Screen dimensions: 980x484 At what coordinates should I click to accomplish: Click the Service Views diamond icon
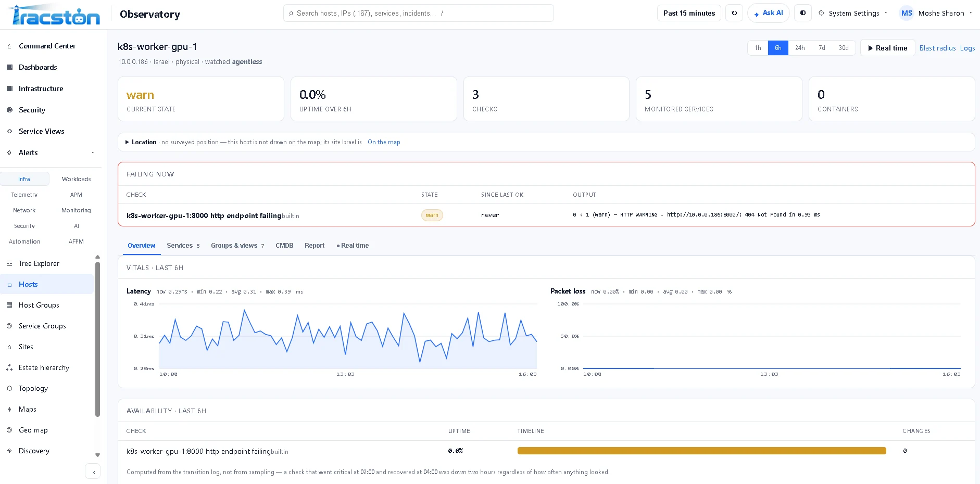9,131
